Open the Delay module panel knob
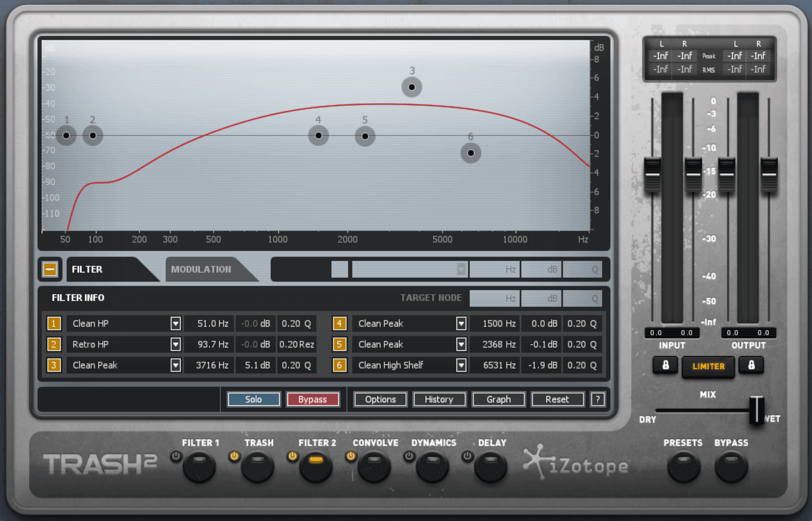Screen dimensions: 812x521 click(491, 467)
